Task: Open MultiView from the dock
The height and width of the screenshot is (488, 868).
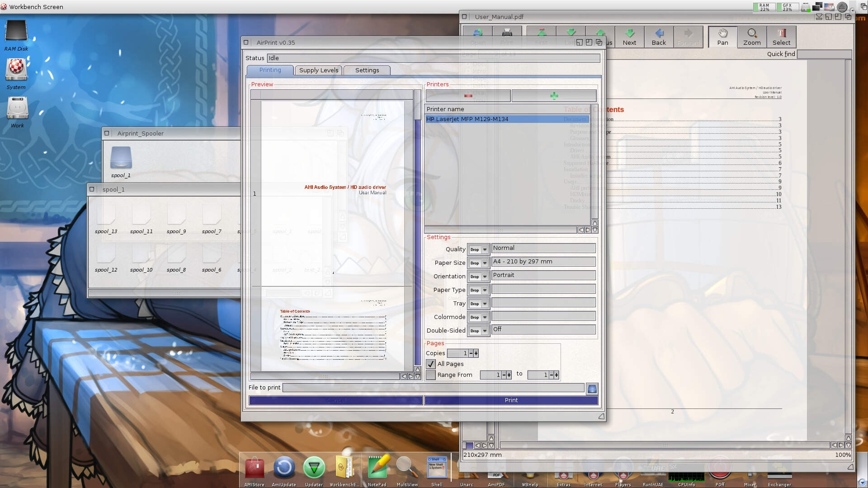Action: [407, 468]
